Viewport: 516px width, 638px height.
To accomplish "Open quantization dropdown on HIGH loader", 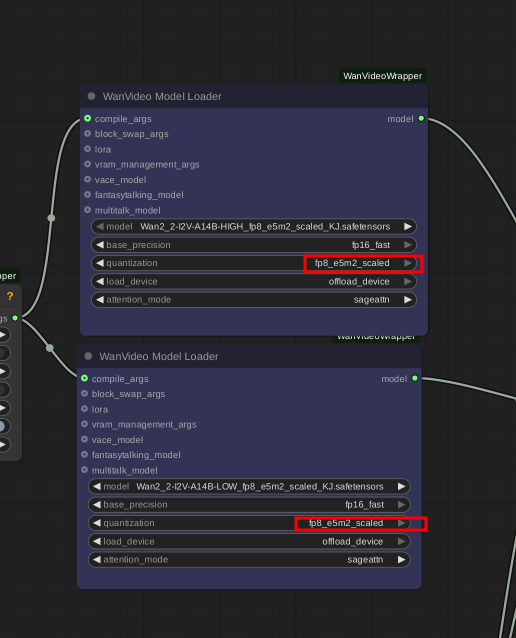I will [254, 263].
